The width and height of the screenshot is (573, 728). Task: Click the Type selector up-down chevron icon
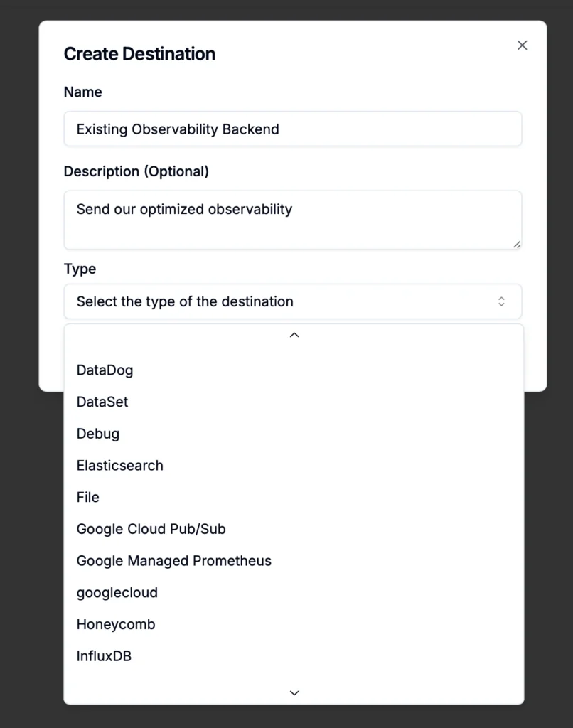tap(501, 301)
